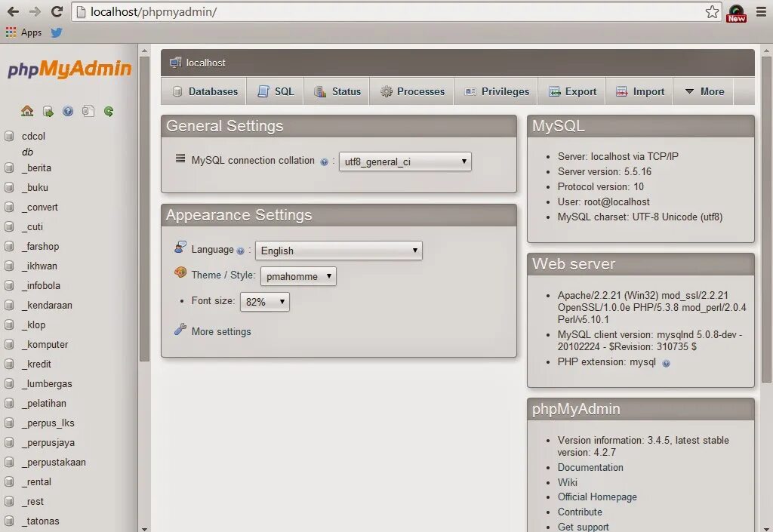The height and width of the screenshot is (532, 773).
Task: Open the Privileges tab
Action: coord(497,91)
